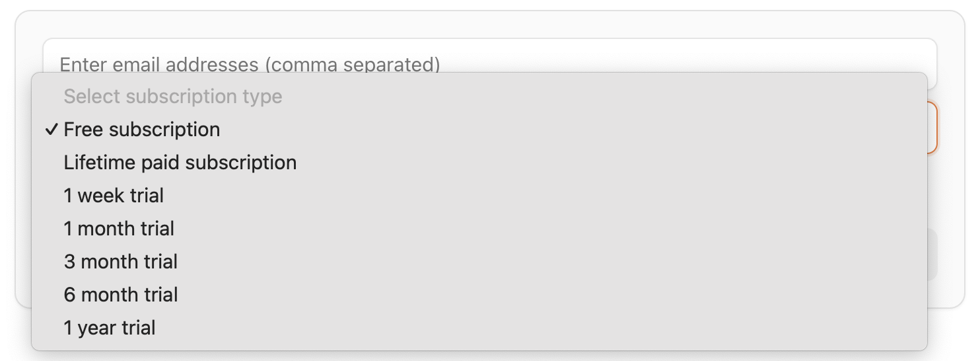Set the trial length to one month

coord(119,229)
